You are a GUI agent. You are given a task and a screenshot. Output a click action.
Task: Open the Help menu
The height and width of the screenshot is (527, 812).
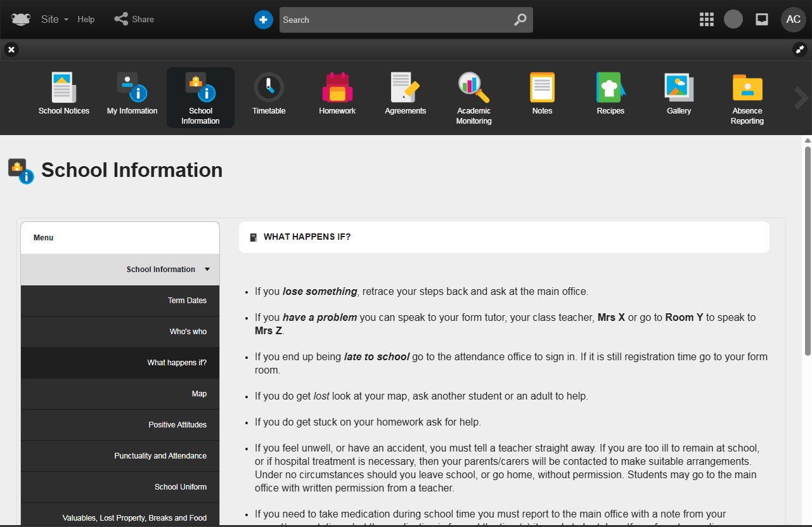pyautogui.click(x=86, y=20)
